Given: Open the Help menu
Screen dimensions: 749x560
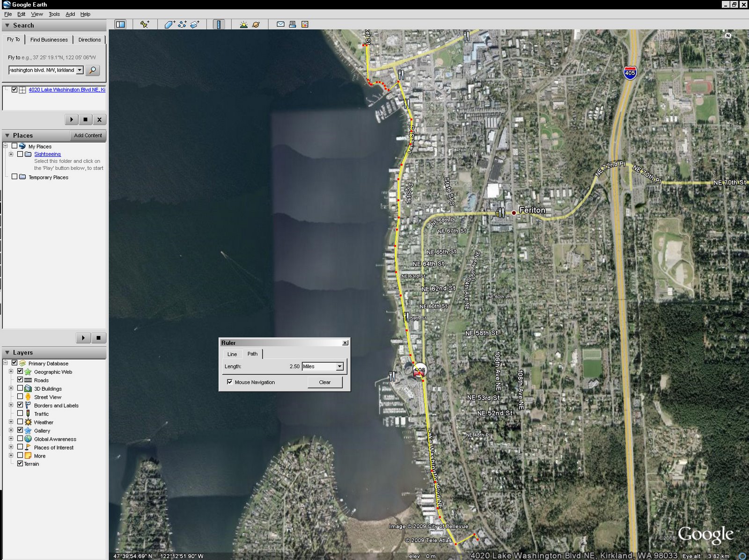Looking at the screenshot, I should point(85,14).
